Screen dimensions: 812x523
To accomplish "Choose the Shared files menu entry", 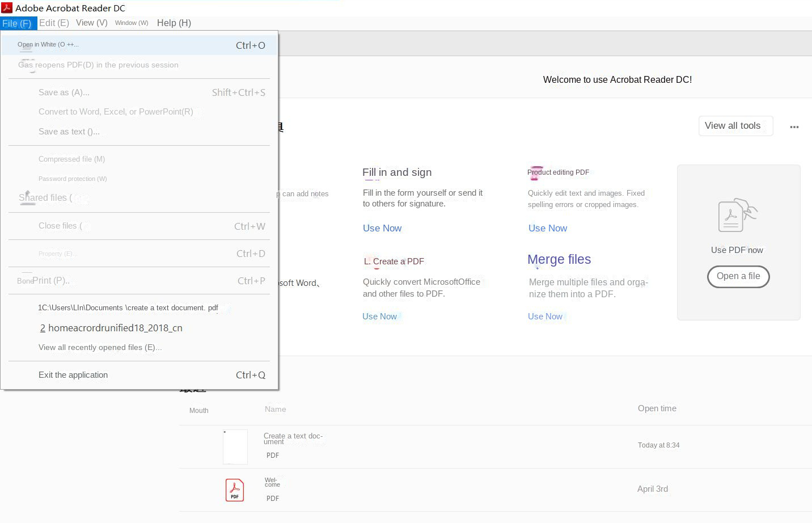I will point(139,198).
